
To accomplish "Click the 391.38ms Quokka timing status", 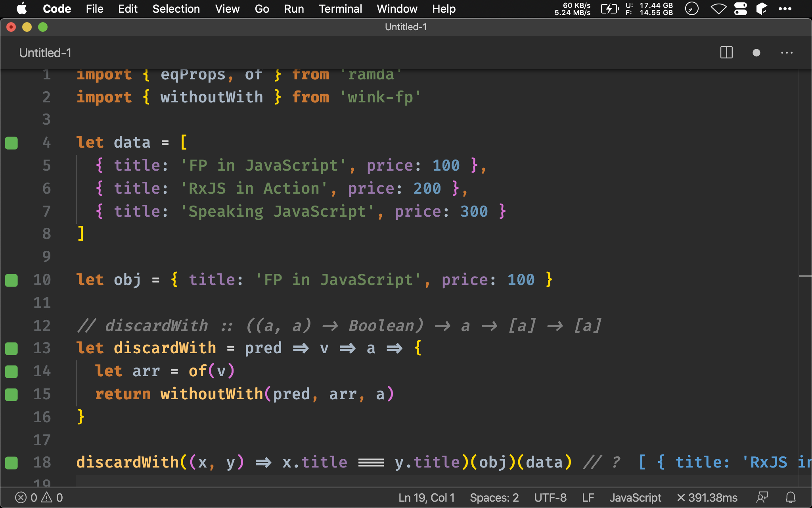I will click(707, 498).
